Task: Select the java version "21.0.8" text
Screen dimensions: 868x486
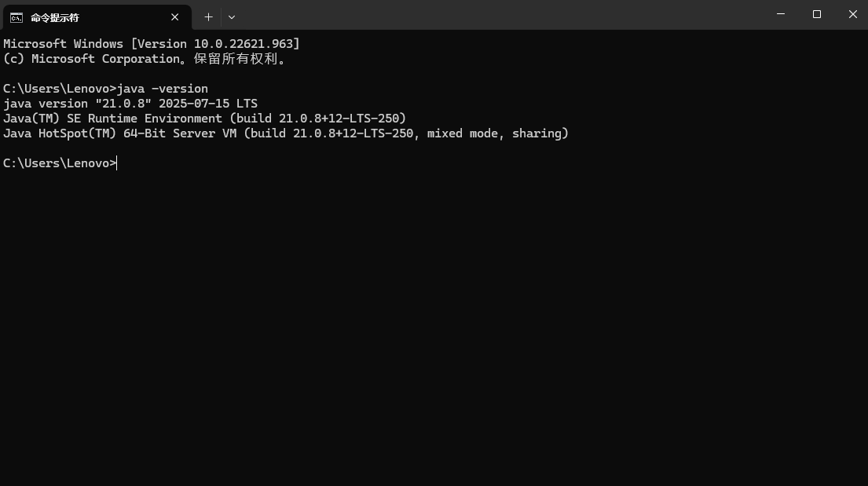Action: pos(86,103)
